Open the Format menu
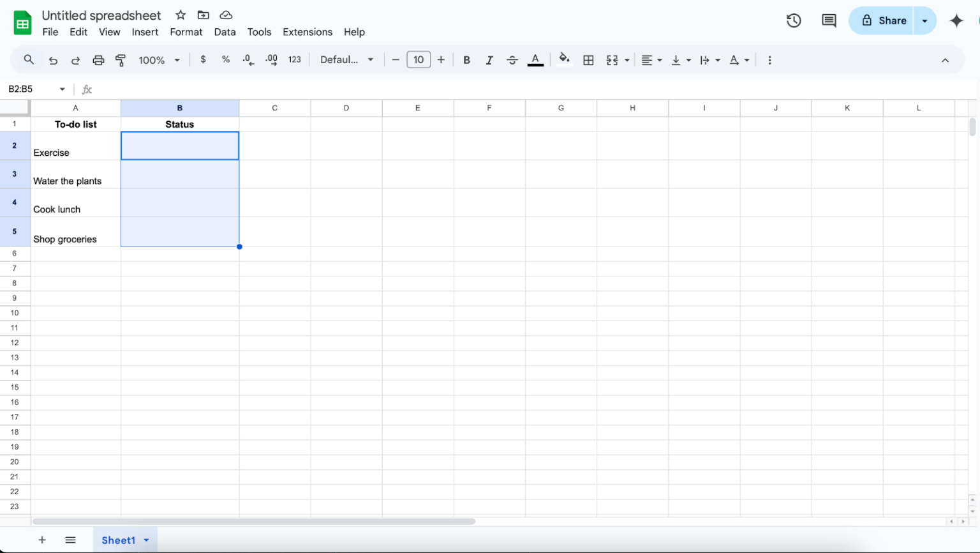The width and height of the screenshot is (980, 553). [186, 32]
